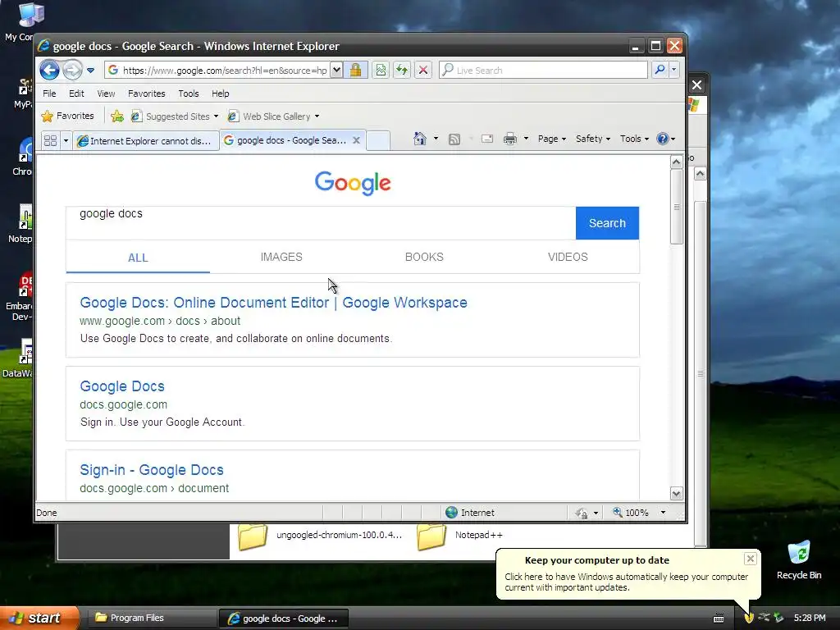Expand the Print options dropdown arrow

click(526, 139)
